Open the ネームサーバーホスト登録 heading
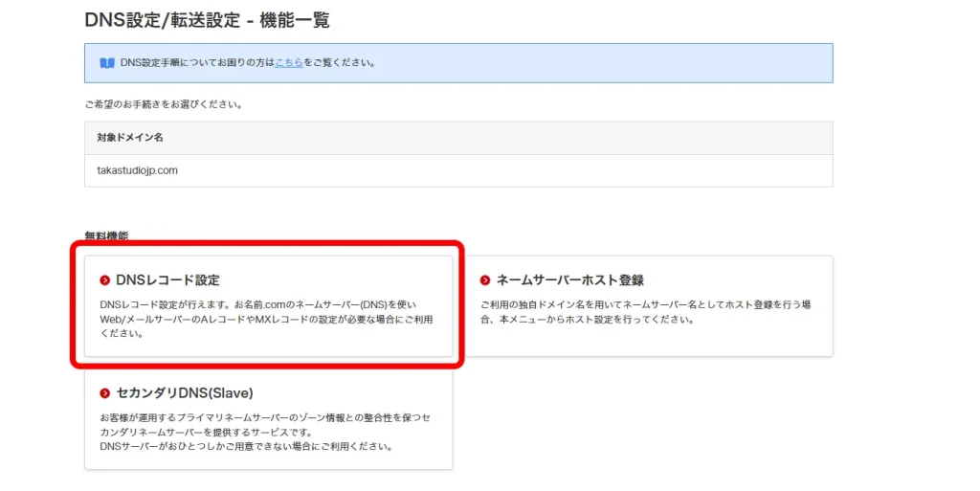Screen dimensions: 980x491 (570, 280)
